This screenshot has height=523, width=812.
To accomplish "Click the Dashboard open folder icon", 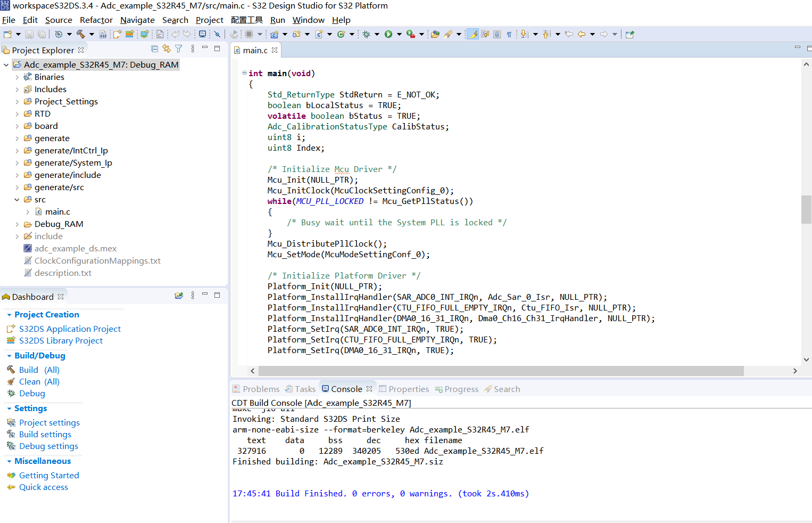I will [x=179, y=296].
